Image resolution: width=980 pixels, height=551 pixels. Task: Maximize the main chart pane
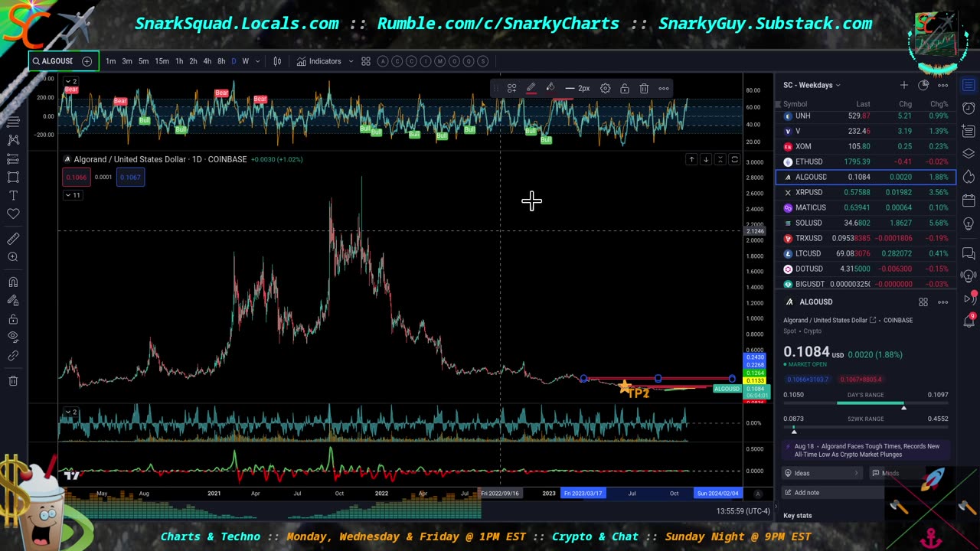click(734, 159)
